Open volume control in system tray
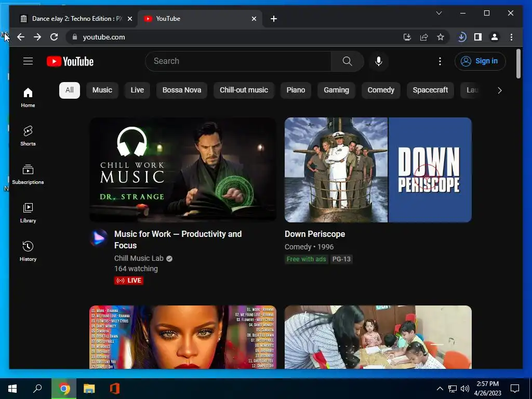Viewport: 532px width, 399px height. [x=465, y=389]
